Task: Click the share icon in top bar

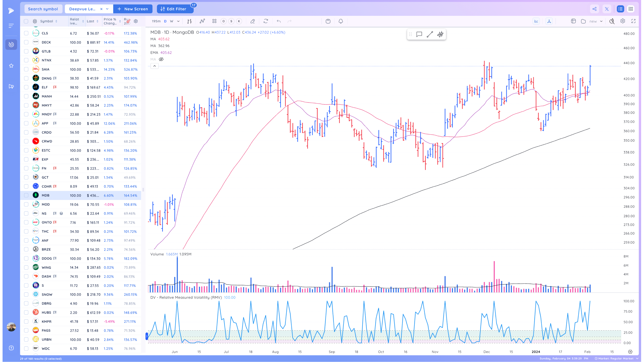Action: pos(595,9)
